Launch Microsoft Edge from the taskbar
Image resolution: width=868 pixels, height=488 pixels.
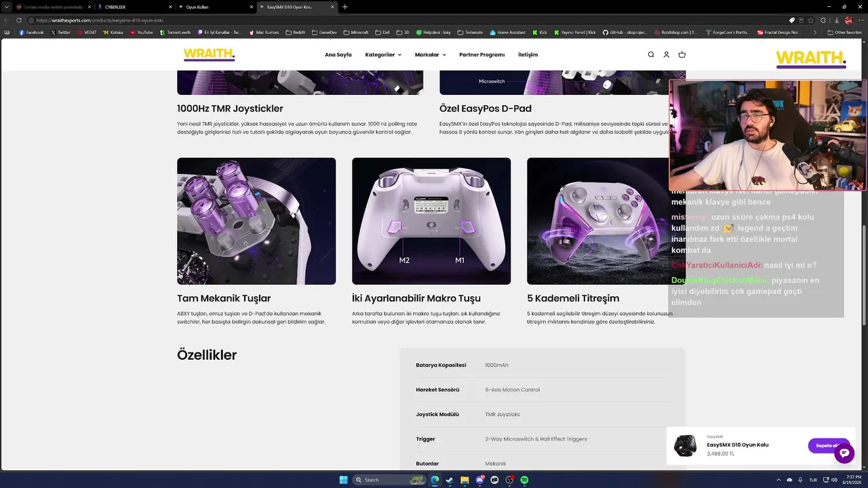[435, 480]
